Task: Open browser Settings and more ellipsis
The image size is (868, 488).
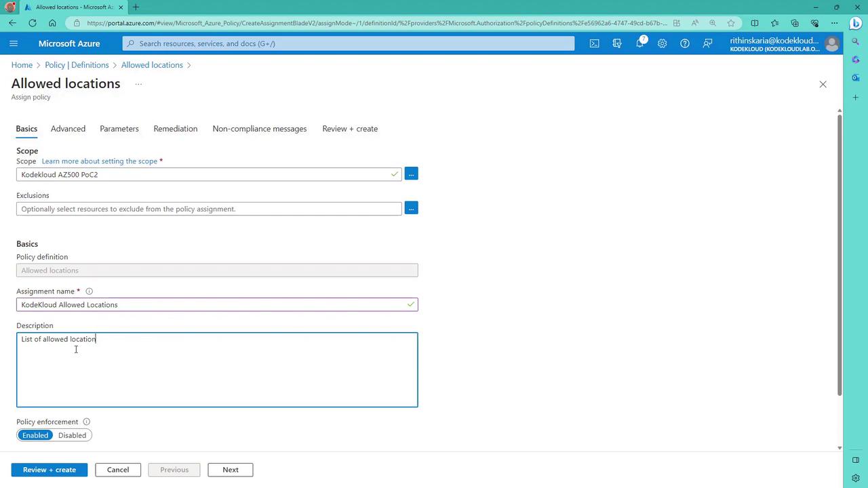Action: [x=835, y=22]
